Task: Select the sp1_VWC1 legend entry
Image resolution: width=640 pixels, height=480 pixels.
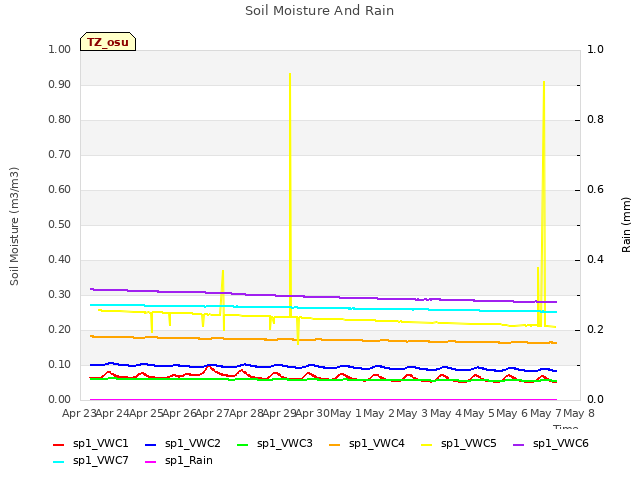Action: tap(91, 444)
